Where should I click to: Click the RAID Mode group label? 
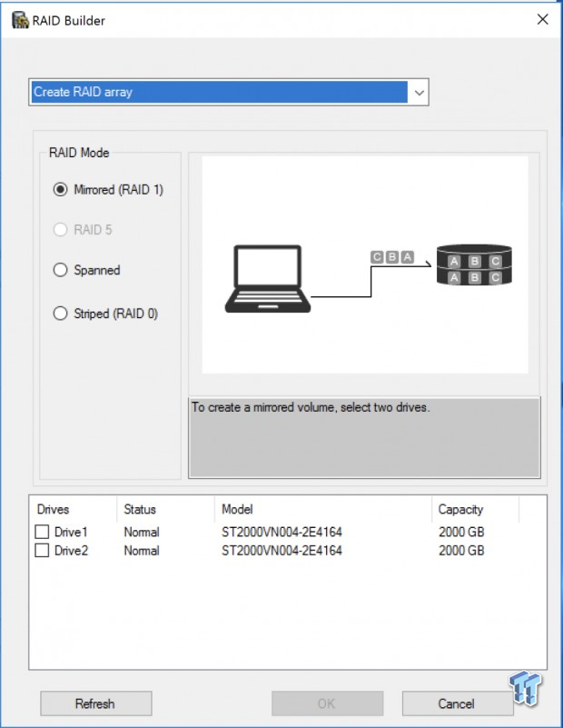click(79, 153)
